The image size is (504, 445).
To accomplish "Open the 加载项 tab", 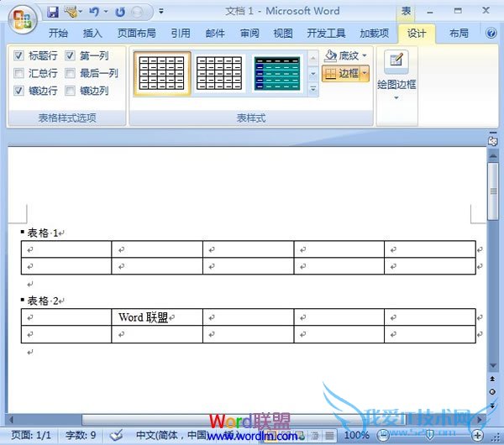I will click(x=374, y=33).
